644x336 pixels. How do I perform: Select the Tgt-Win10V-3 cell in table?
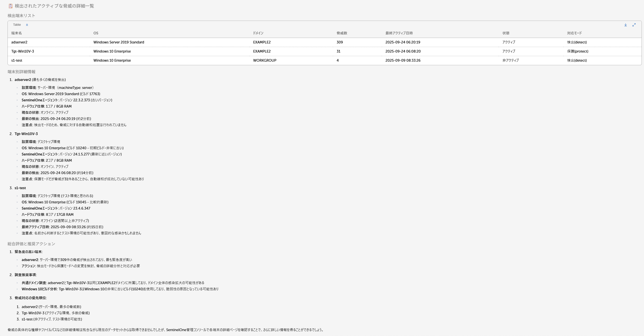pos(23,51)
